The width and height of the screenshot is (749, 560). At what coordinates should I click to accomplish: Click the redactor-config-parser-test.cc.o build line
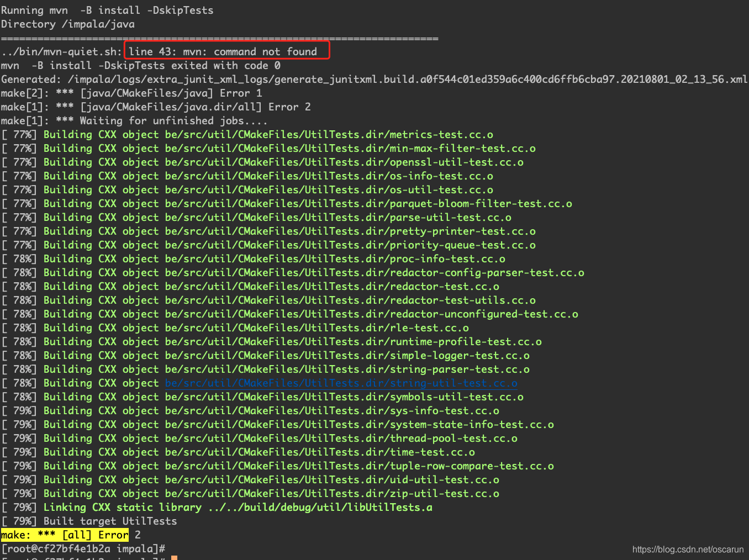(x=293, y=273)
